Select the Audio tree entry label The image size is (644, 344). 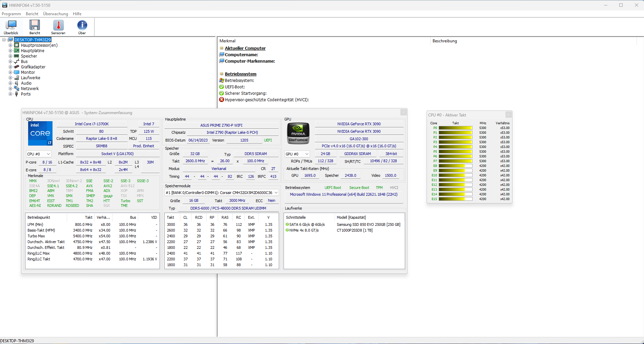(26, 83)
